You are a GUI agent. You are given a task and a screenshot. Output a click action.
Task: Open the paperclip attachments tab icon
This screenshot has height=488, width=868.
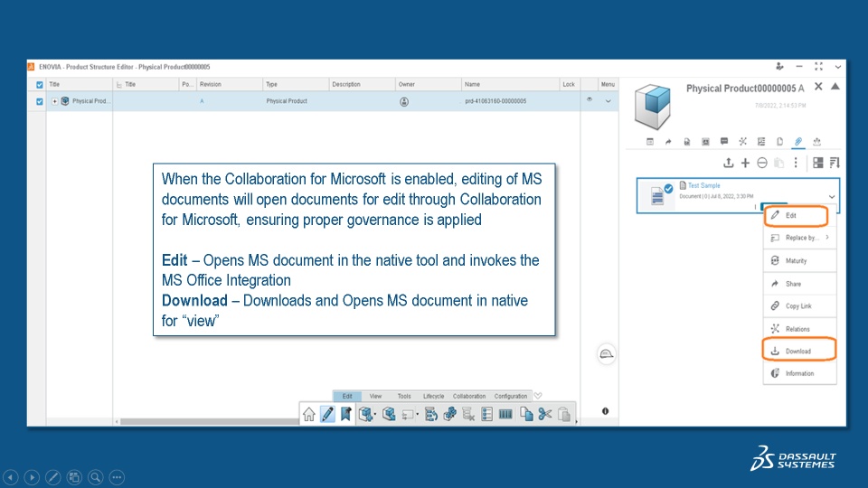click(798, 142)
